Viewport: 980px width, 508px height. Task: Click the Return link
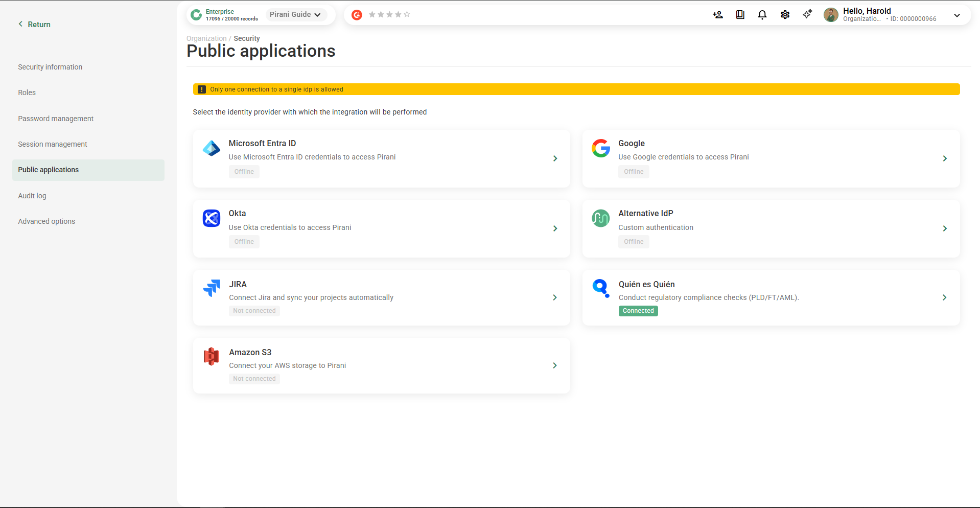point(35,25)
